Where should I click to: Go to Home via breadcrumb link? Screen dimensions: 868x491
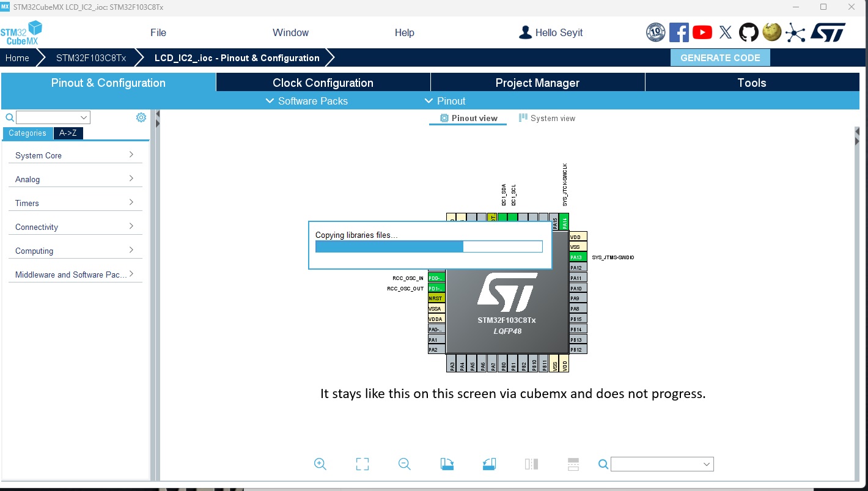(x=17, y=57)
